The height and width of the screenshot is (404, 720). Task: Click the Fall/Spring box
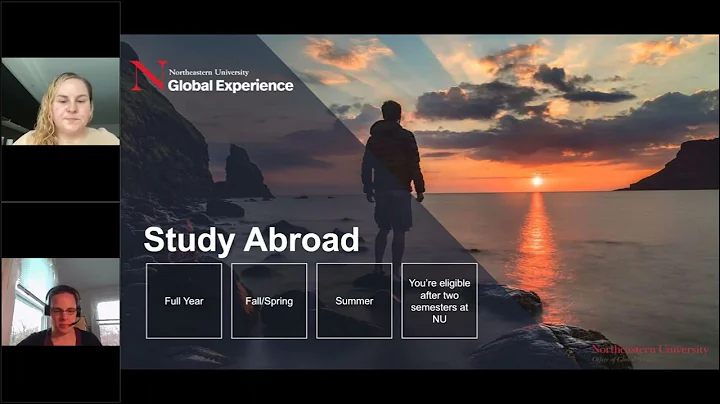click(269, 301)
